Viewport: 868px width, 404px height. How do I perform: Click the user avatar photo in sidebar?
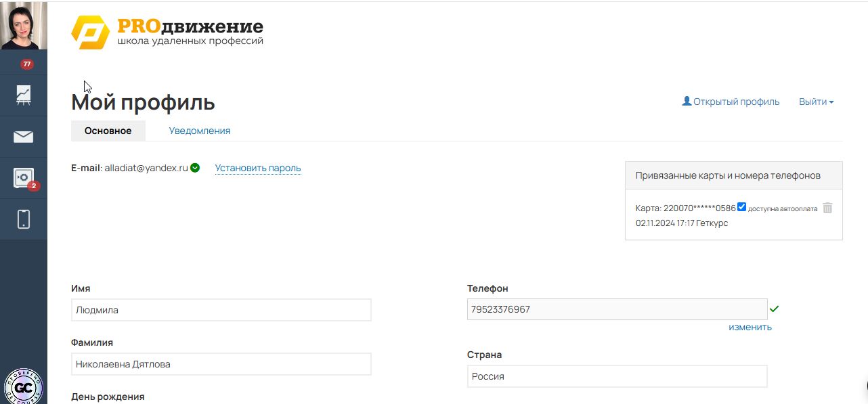(23, 25)
